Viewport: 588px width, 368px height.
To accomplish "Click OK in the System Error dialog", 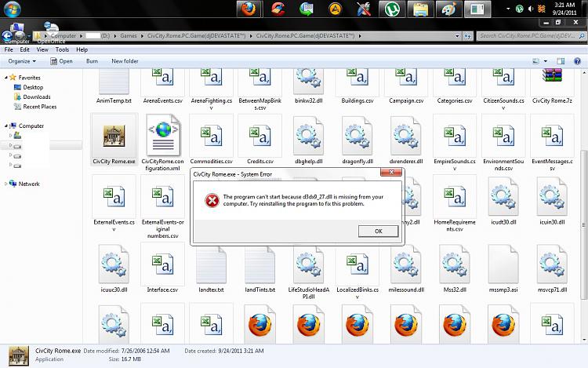I will [x=378, y=231].
